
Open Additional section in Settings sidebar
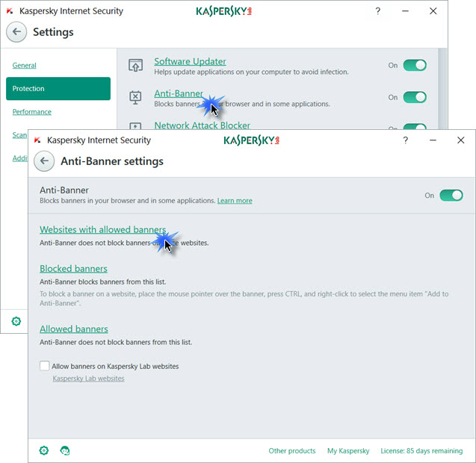coord(20,158)
